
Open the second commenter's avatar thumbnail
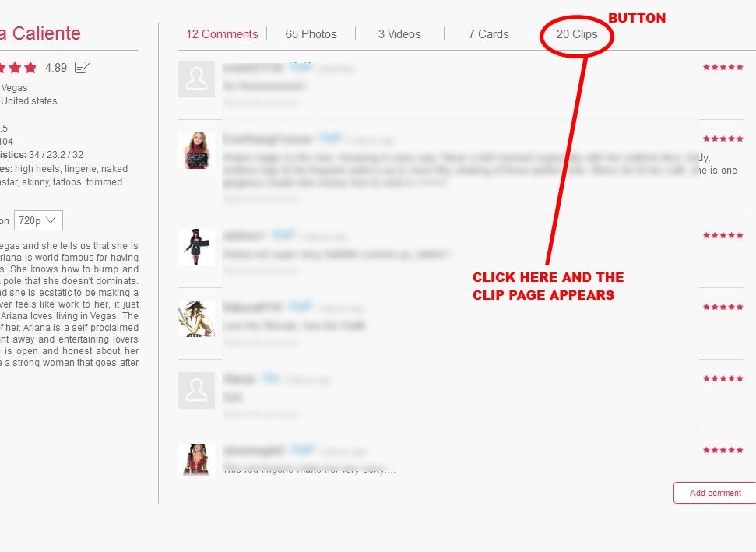pos(196,150)
